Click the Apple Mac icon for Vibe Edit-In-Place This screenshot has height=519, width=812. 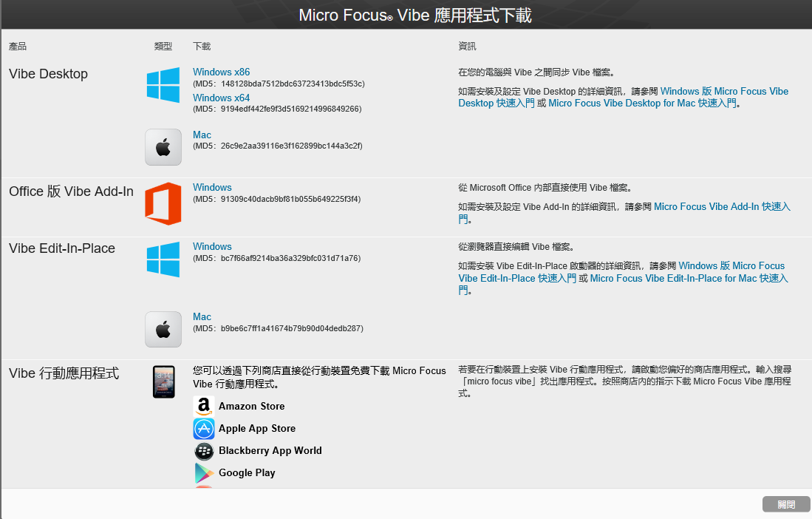point(163,330)
